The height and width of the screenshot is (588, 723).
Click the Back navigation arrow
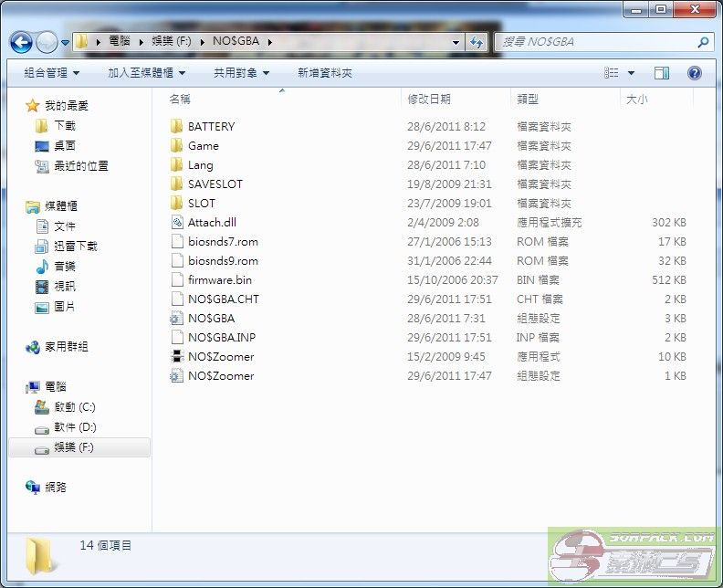pyautogui.click(x=21, y=42)
